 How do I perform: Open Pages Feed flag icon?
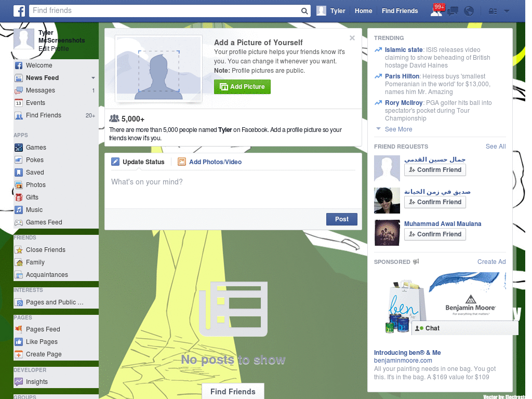click(19, 329)
